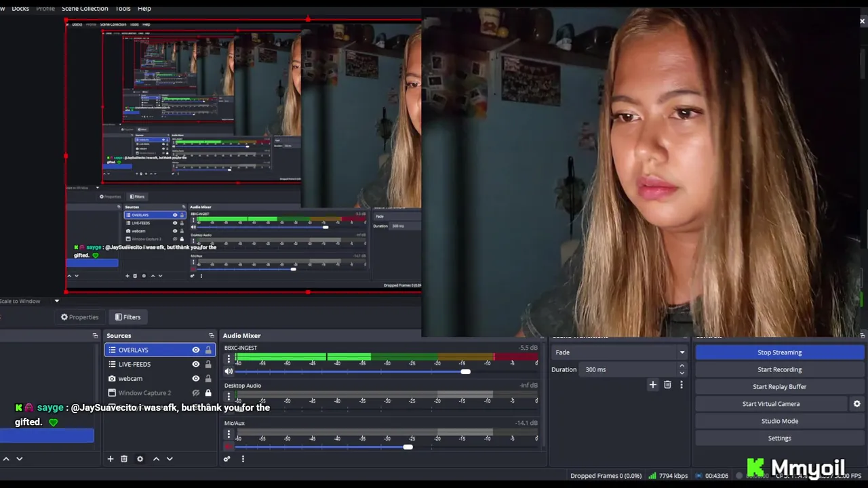Screen dimensions: 868x488
Task: Unlock the Window Capture 2 source
Action: pyautogui.click(x=208, y=392)
